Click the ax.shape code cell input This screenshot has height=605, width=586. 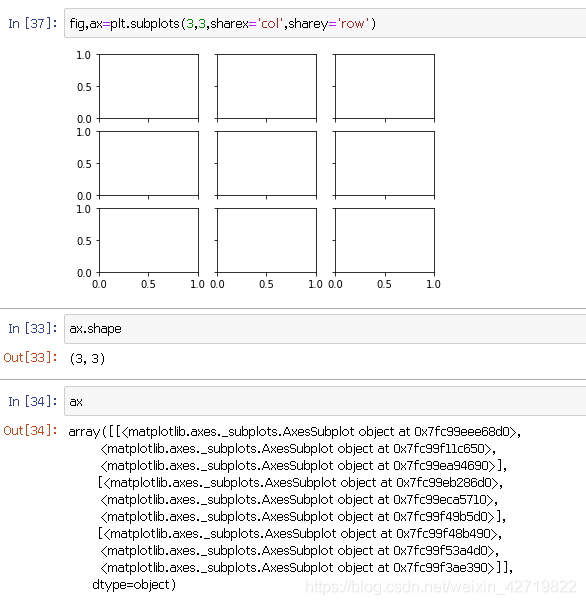325,329
